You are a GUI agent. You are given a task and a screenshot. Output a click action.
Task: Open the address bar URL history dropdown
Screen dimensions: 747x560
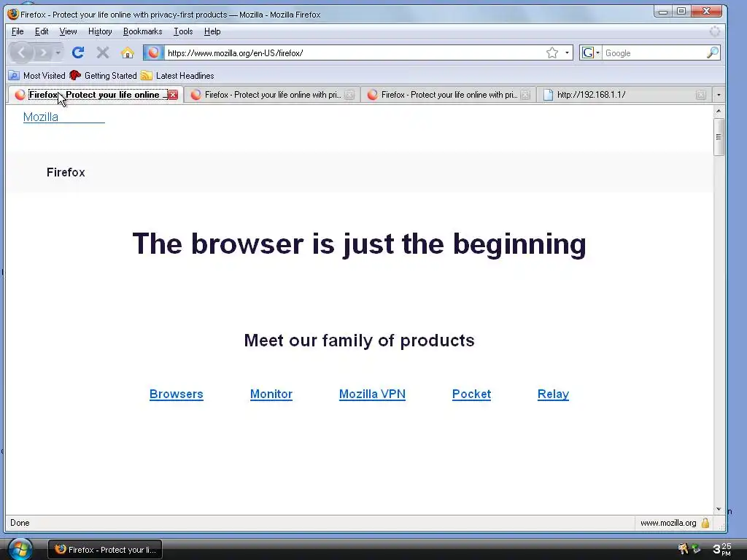(566, 52)
